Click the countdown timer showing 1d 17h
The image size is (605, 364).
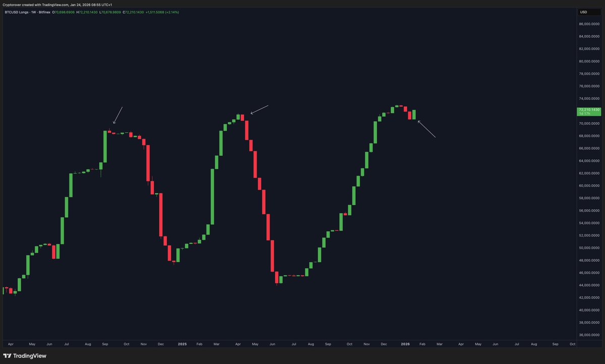pos(586,113)
